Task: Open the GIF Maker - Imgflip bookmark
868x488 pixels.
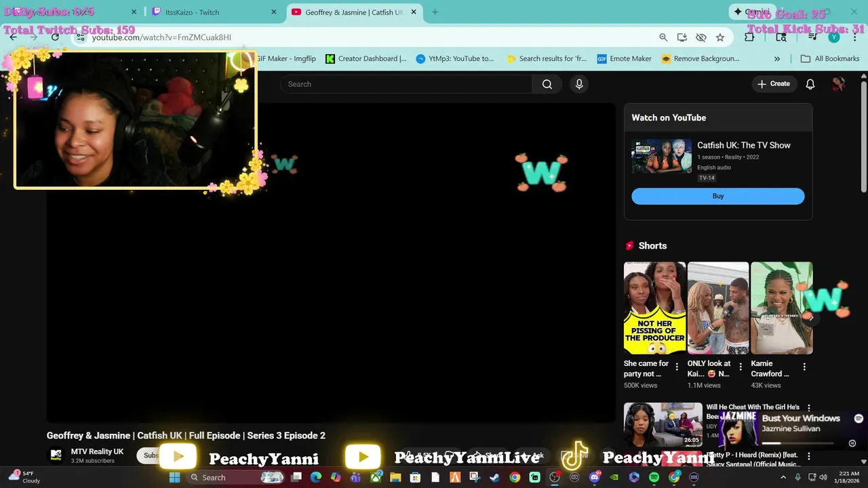Action: (x=285, y=59)
